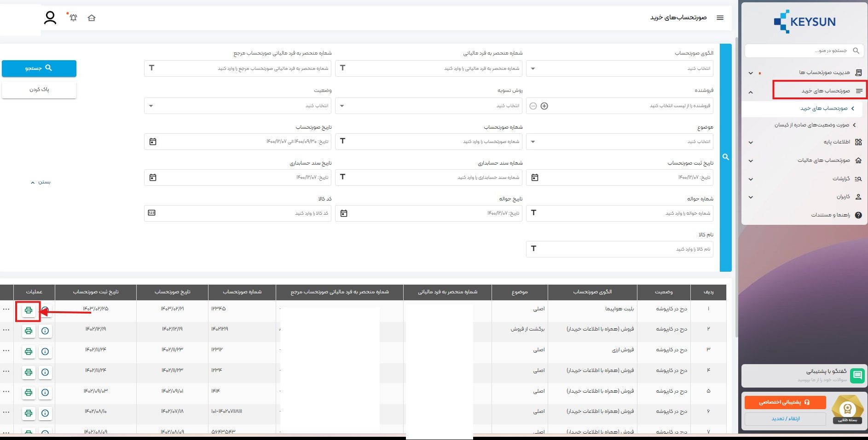The image size is (868, 440).
Task: Open more options for row 3
Action: tap(6, 351)
